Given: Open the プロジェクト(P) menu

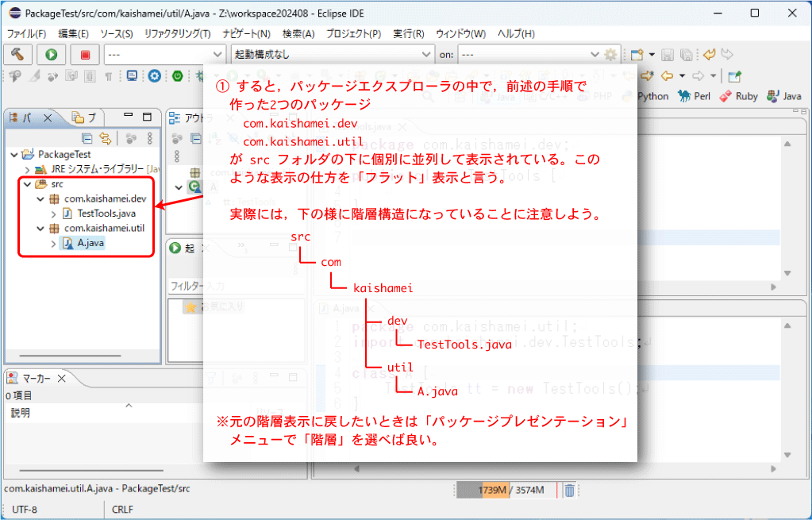Looking at the screenshot, I should click(354, 33).
